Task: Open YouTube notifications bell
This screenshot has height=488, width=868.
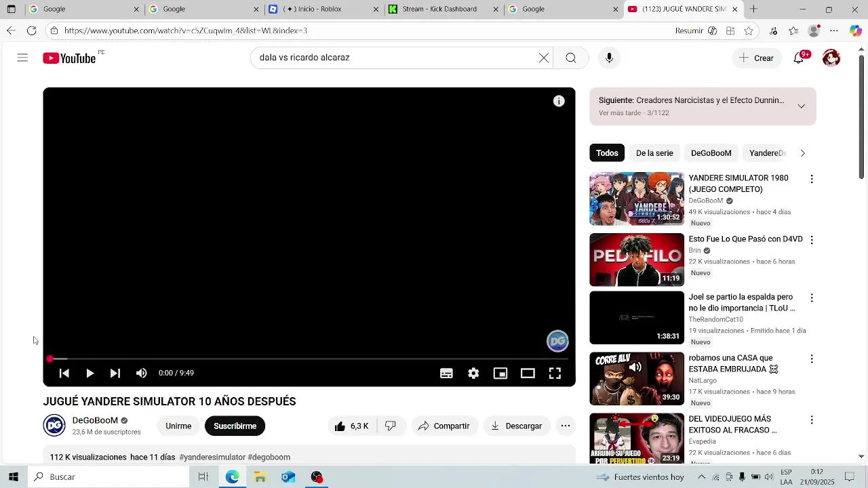Action: pyautogui.click(x=799, y=58)
